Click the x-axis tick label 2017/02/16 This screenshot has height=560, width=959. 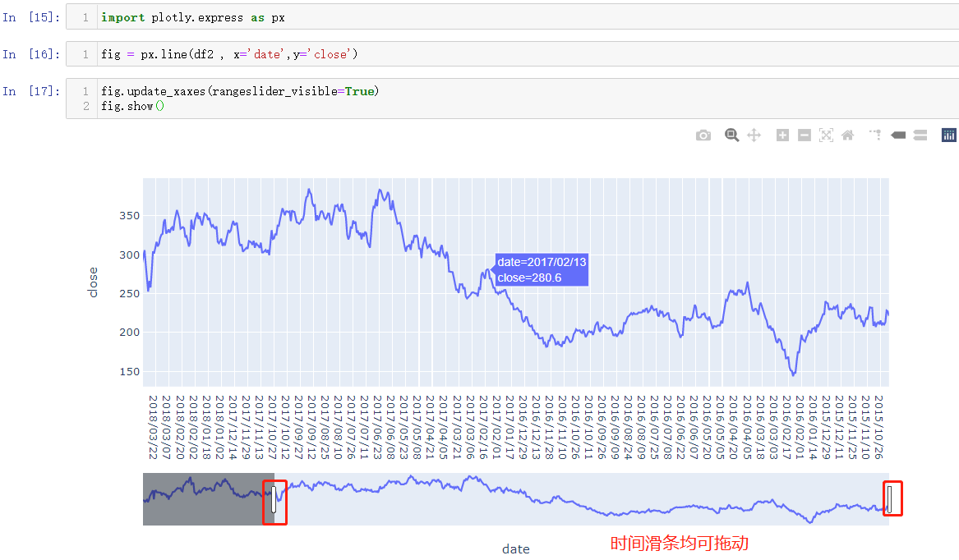tap(482, 427)
